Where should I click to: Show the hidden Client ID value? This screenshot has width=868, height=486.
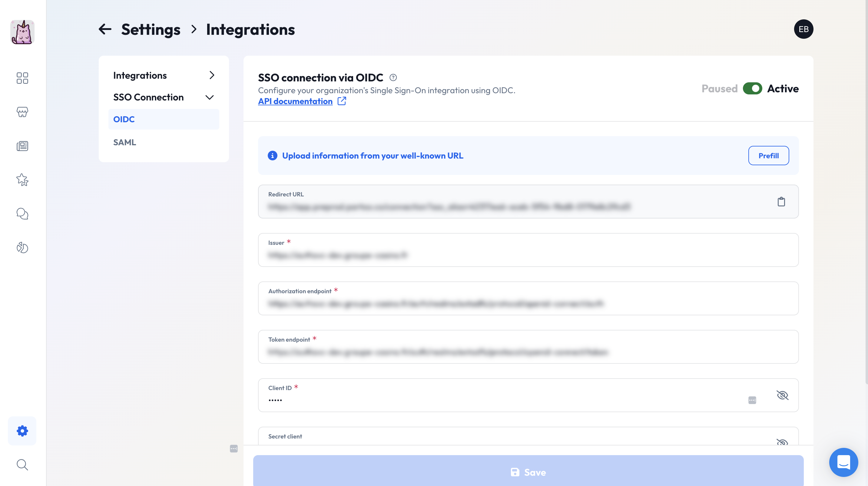(x=782, y=395)
